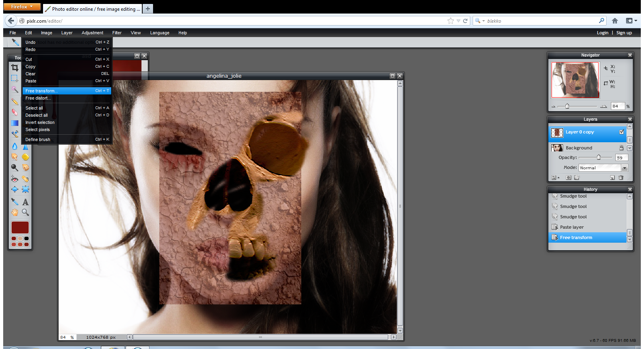Click the Navigator preview thumbnail
The height and width of the screenshot is (349, 644).
click(x=575, y=80)
